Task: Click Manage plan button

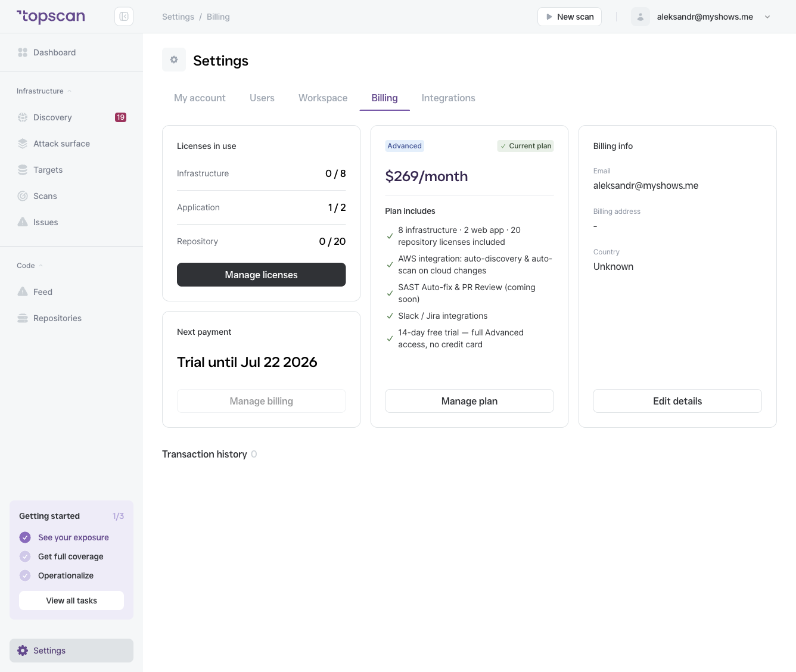Action: 469,401
